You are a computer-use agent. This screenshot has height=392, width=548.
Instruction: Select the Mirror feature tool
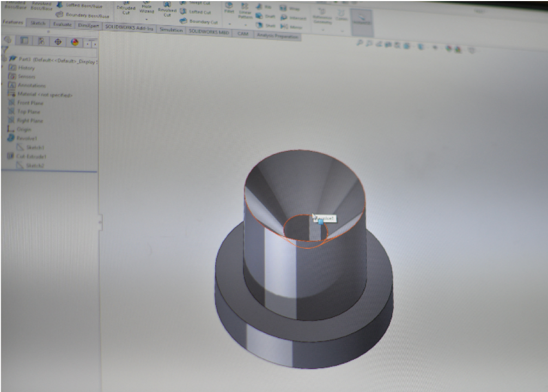[291, 27]
